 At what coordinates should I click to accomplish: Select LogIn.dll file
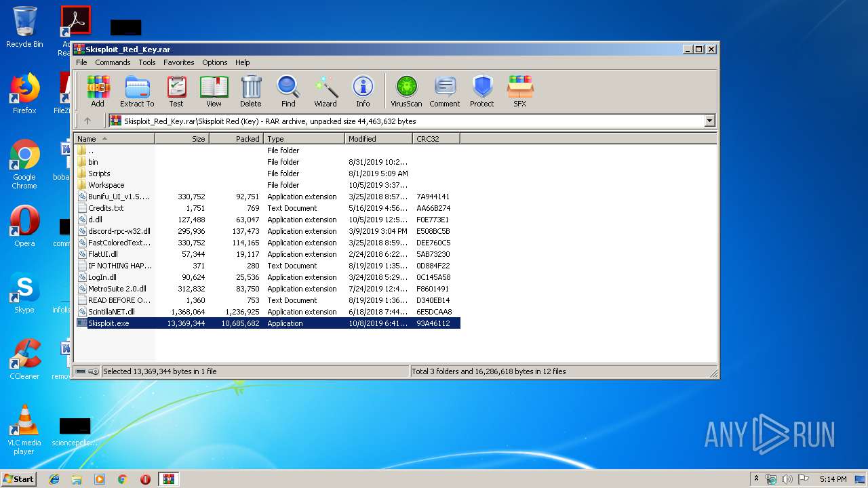click(267, 277)
